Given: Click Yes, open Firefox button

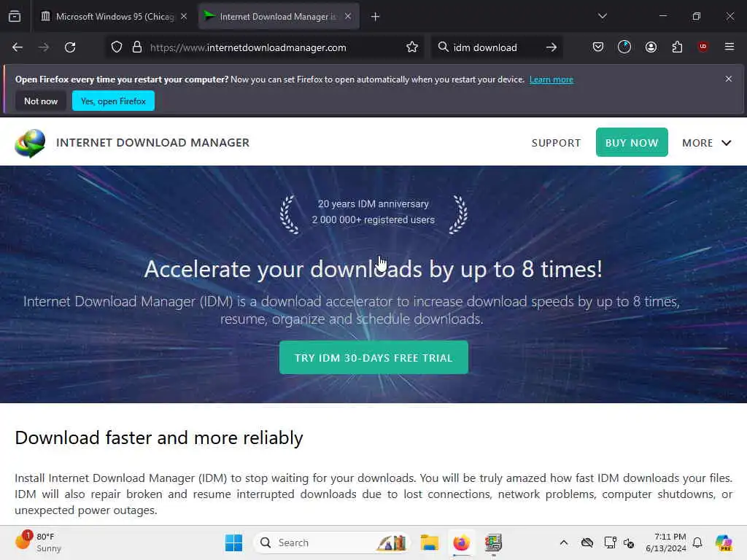Looking at the screenshot, I should coord(113,101).
